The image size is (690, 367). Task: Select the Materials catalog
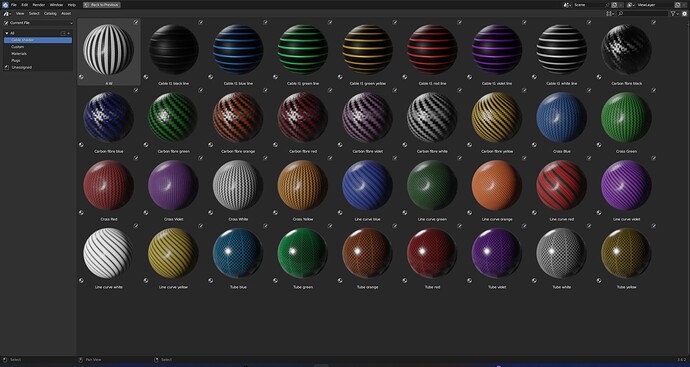(x=38, y=54)
